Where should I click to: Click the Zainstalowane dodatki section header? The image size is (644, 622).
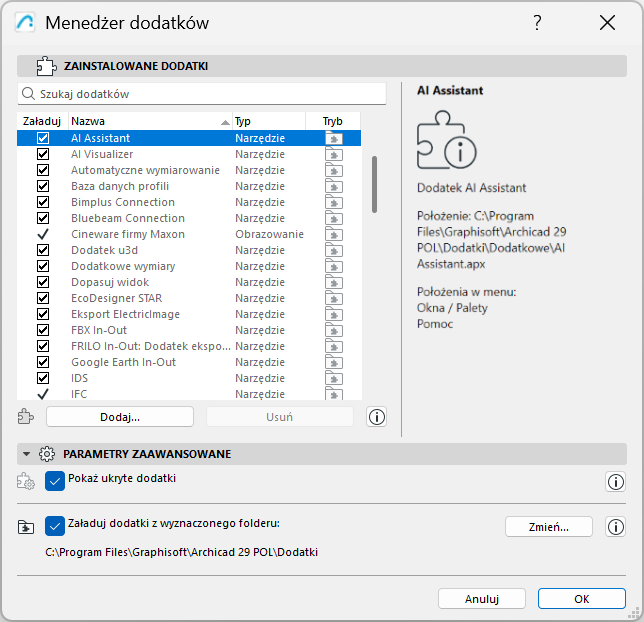[x=322, y=66]
